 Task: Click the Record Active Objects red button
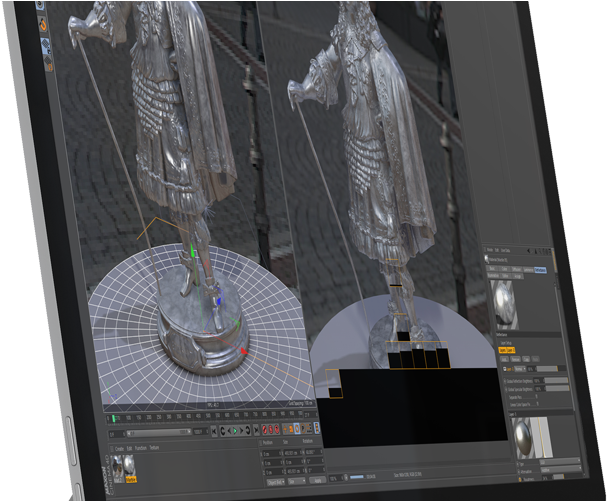pos(265,429)
